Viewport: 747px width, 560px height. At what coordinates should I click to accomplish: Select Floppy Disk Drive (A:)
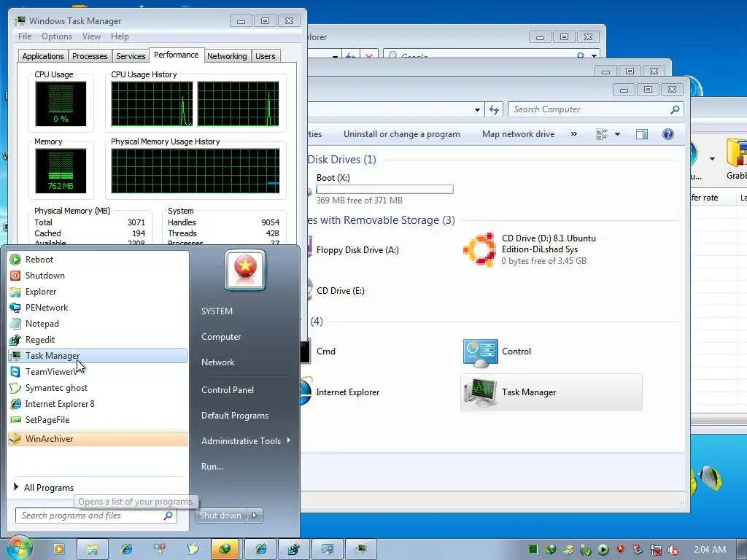(357, 250)
